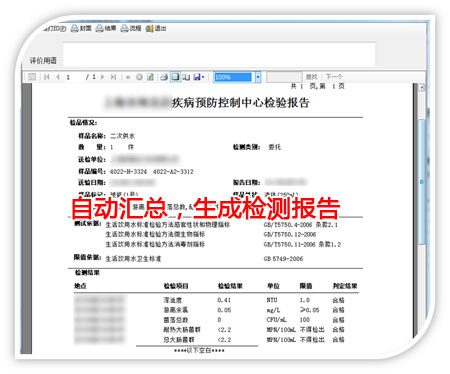Click the sample number 4022-A2-3312
The width and height of the screenshot is (450, 374).
click(173, 172)
